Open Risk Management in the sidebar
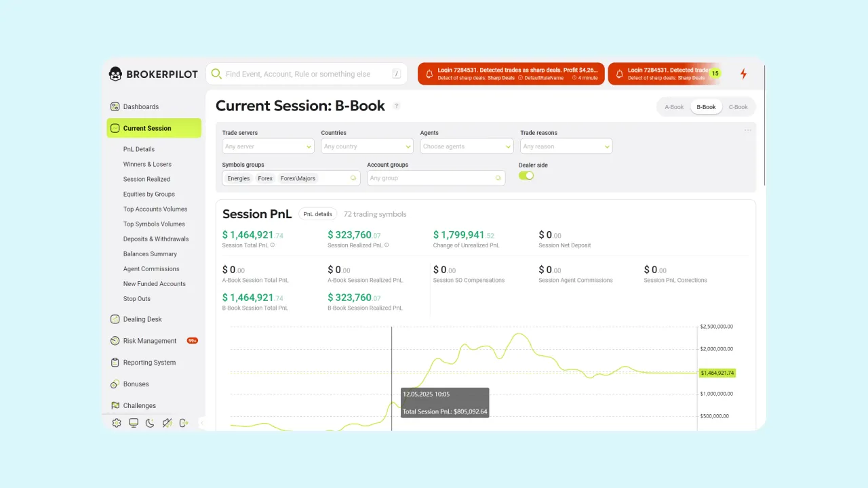The image size is (868, 488). [149, 341]
